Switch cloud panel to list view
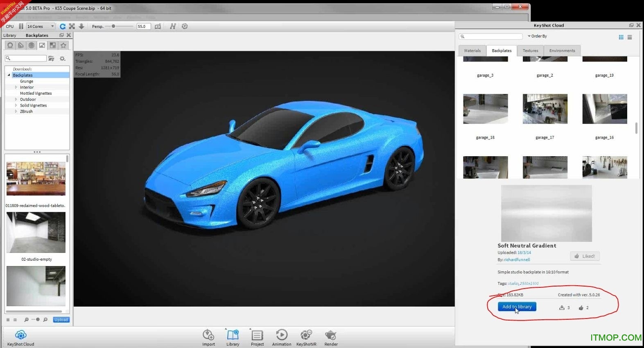Screen dimensions: 644x348 [630, 37]
